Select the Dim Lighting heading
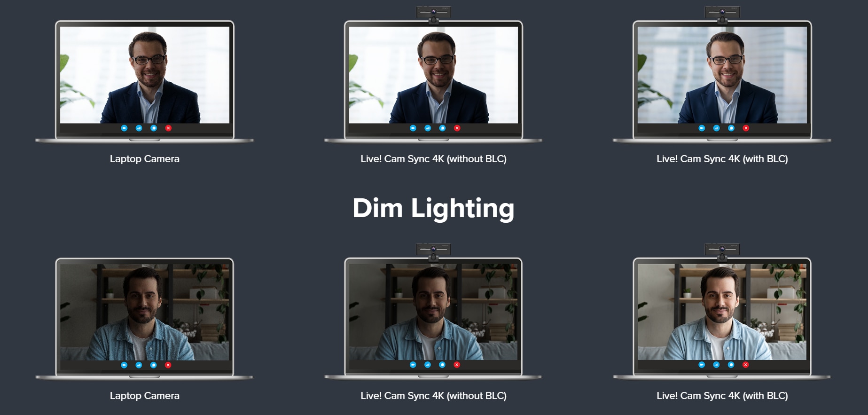 433,208
